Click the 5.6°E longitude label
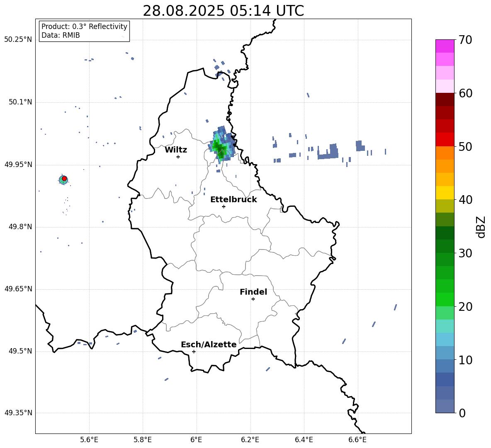This screenshot has width=491, height=448. [89, 440]
